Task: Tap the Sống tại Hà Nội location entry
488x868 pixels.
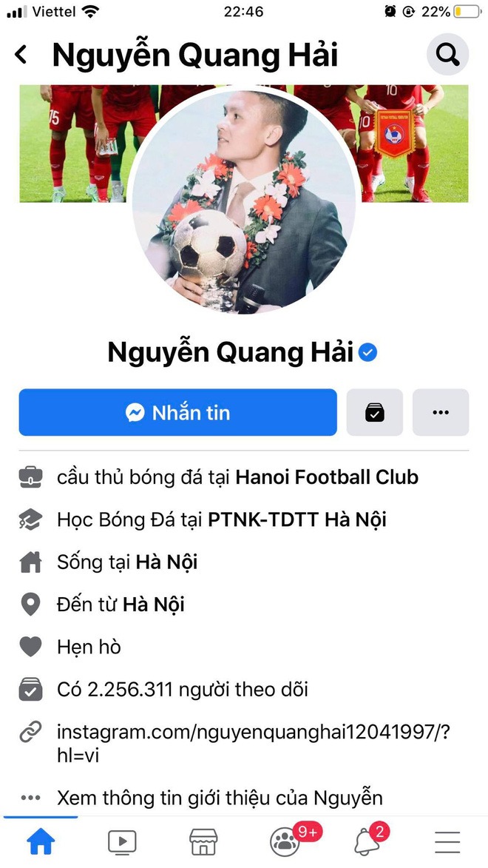Action: click(127, 562)
